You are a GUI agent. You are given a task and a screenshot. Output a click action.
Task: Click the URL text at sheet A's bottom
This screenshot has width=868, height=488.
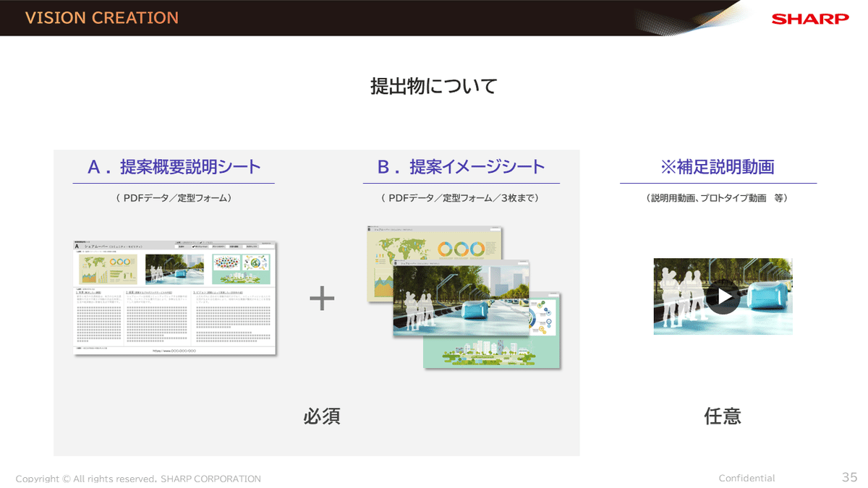[174, 351]
